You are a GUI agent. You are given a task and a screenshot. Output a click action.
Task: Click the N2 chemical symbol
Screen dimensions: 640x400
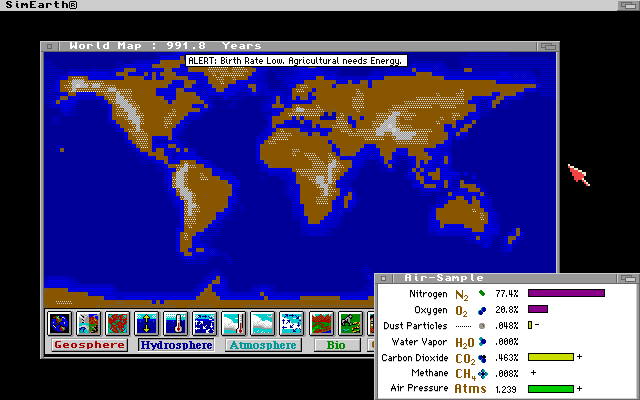pos(462,295)
